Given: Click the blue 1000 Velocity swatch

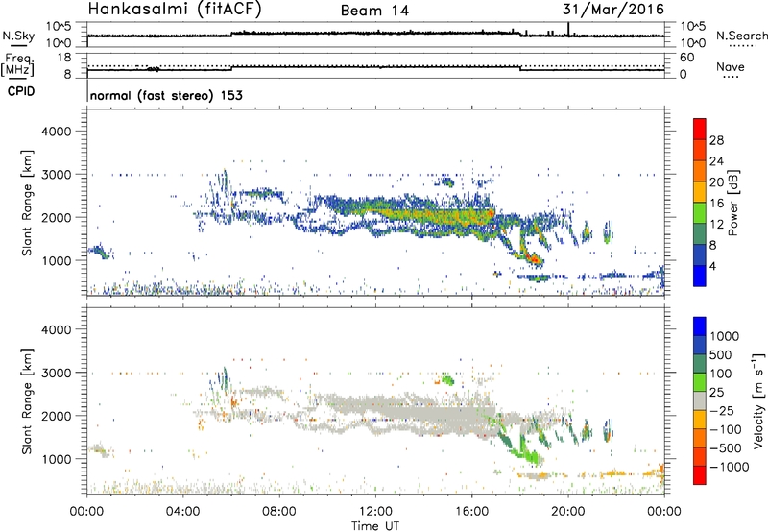Looking at the screenshot, I should pyautogui.click(x=700, y=326).
